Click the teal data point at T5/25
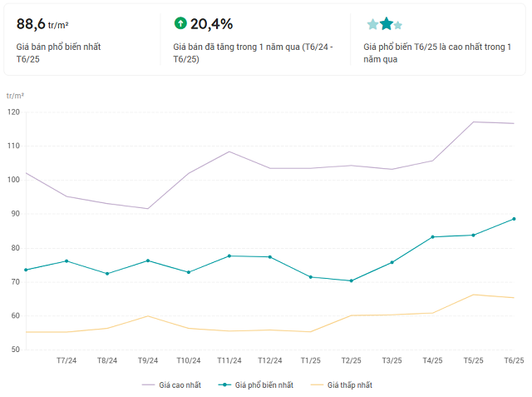Image resolution: width=532 pixels, height=397 pixels. (473, 235)
